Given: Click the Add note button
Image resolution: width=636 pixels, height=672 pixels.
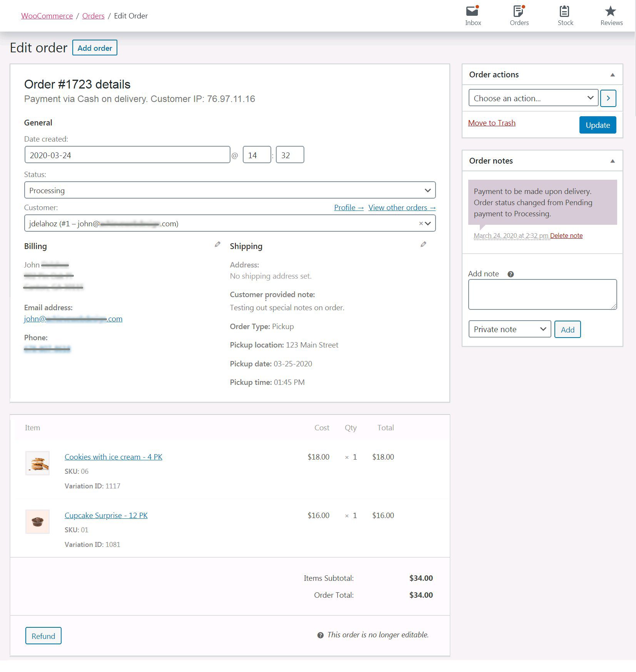Looking at the screenshot, I should click(568, 329).
